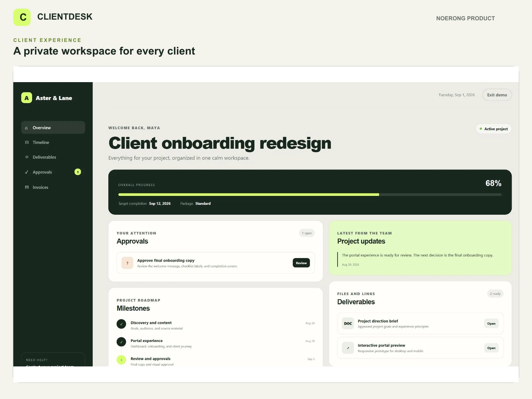Open Overview in the sidebar

[x=53, y=127]
